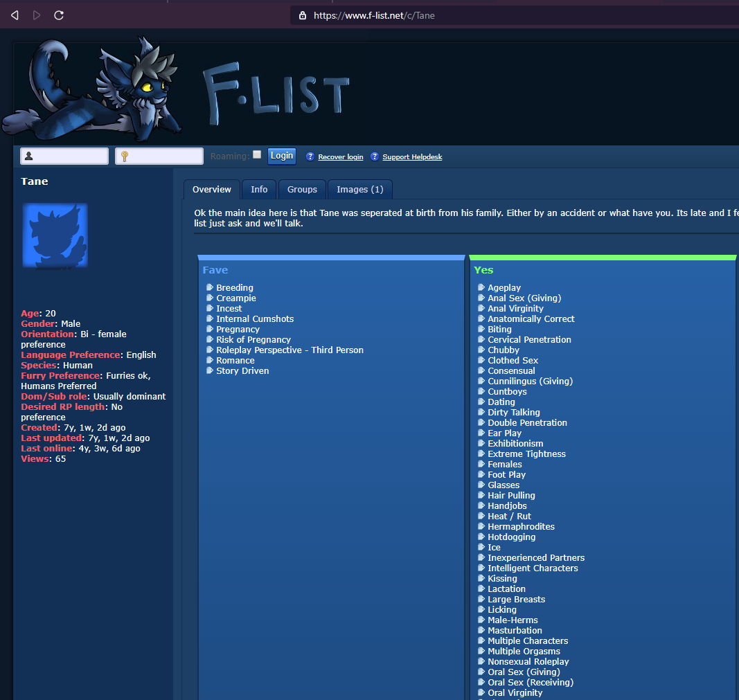The height and width of the screenshot is (700, 739).
Task: Click the browser back arrow icon
Action: point(15,15)
